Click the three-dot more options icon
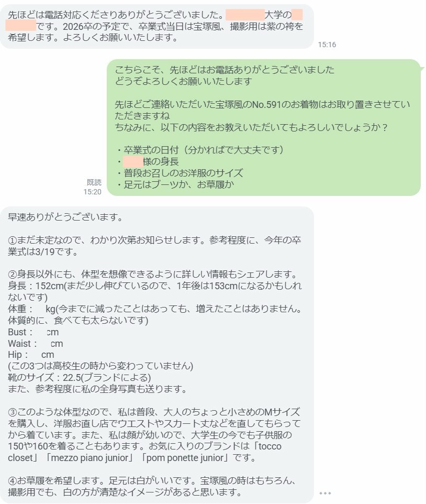This screenshot has height=504, width=426. pos(325,493)
